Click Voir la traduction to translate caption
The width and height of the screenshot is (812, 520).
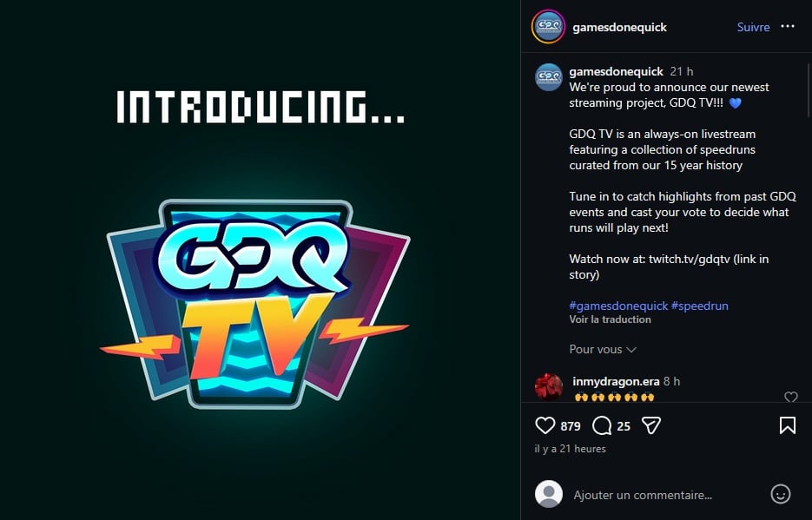pos(610,319)
